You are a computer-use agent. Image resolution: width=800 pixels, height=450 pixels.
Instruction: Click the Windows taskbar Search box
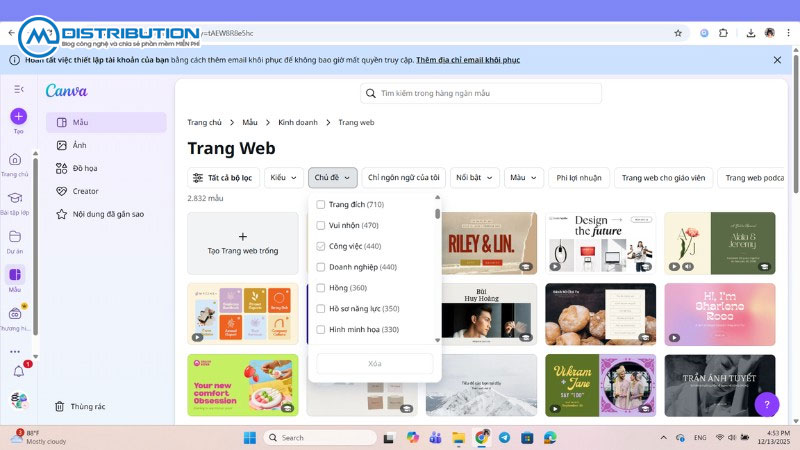click(x=320, y=438)
